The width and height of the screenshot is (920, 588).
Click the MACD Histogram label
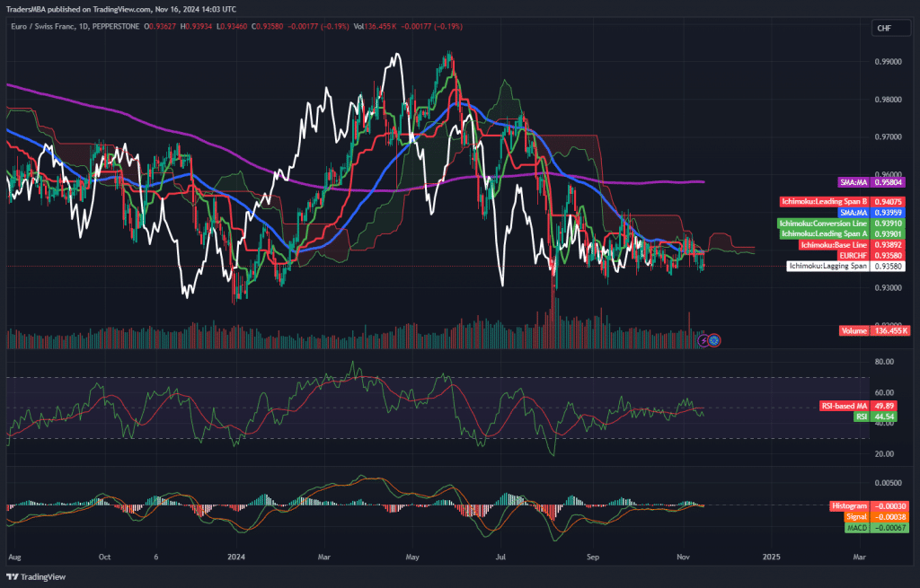pos(850,506)
